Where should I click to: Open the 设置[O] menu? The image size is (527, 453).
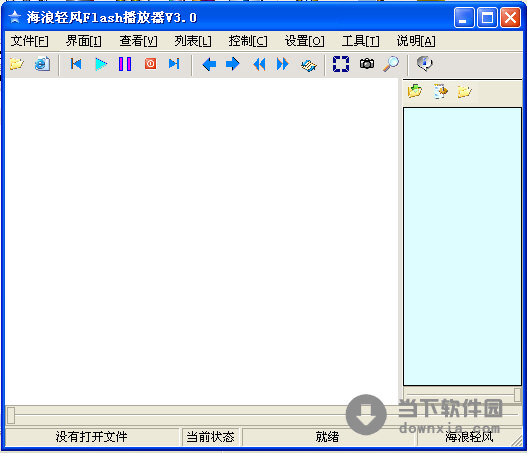305,41
